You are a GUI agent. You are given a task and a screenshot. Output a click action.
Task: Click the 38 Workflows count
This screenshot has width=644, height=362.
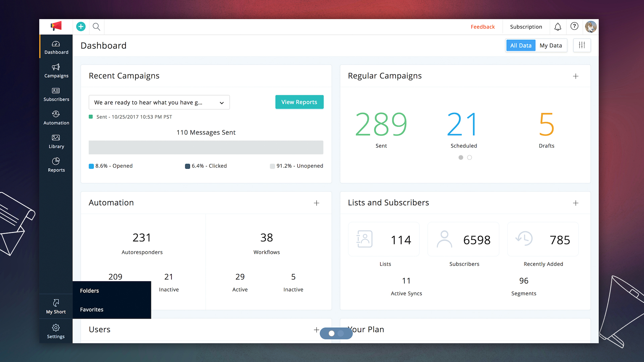267,238
